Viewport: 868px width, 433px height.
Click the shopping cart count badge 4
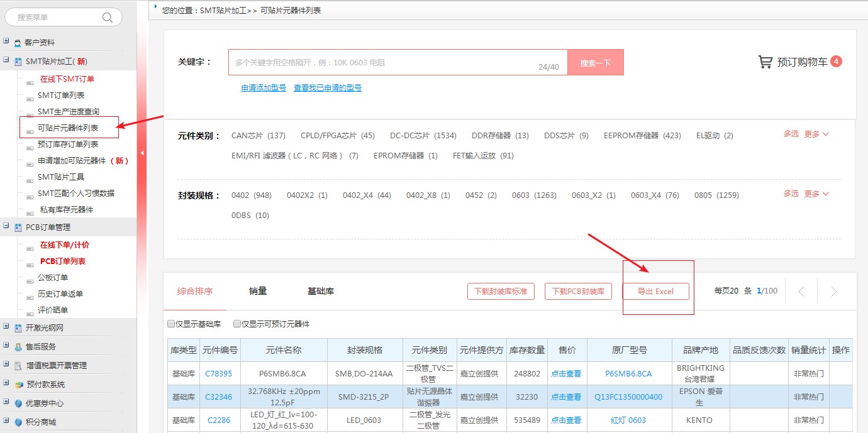pos(836,61)
